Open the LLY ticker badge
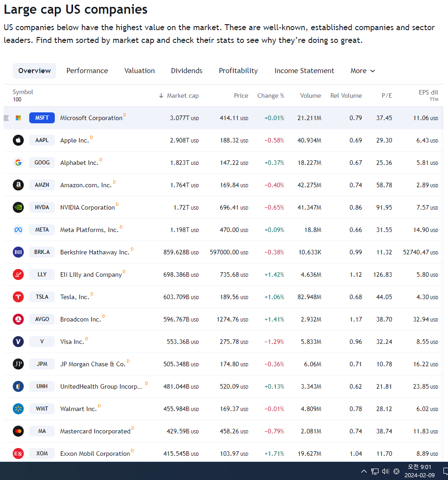The height and width of the screenshot is (480, 448). [42, 274]
